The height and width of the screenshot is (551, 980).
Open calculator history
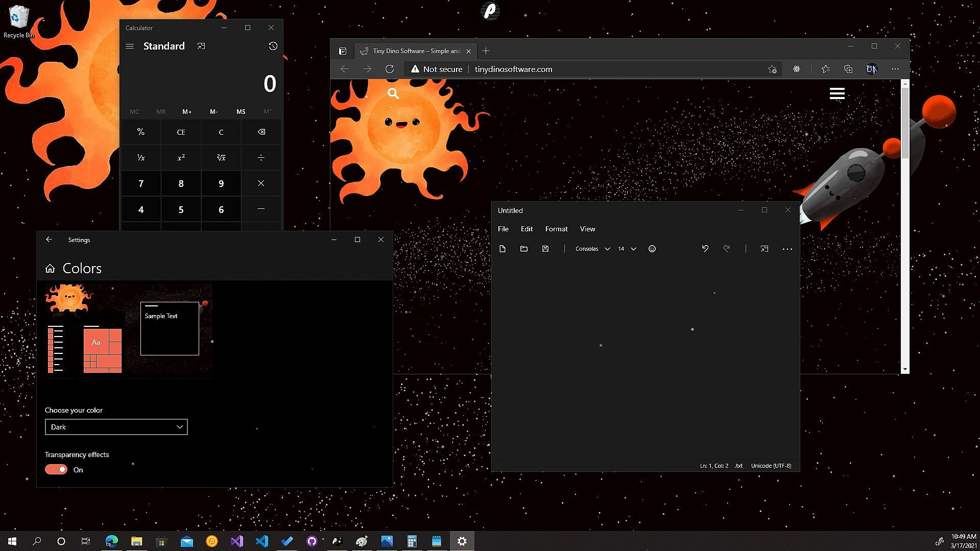[273, 46]
